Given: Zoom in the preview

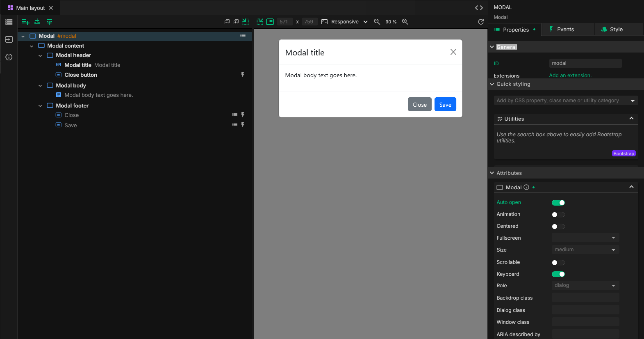Looking at the screenshot, I should click(x=405, y=22).
